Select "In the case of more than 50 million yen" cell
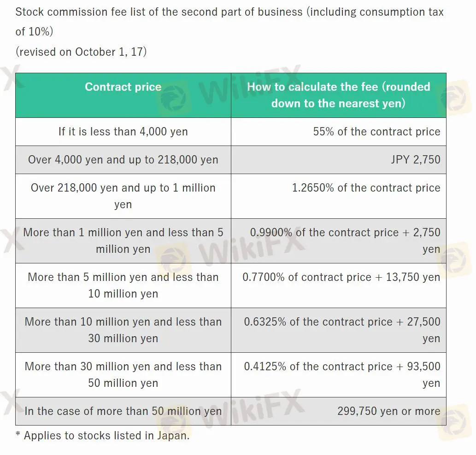 [123, 411]
